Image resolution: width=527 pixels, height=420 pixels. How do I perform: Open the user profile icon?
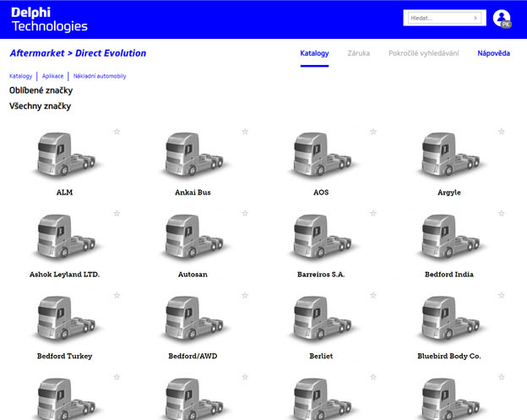(502, 19)
